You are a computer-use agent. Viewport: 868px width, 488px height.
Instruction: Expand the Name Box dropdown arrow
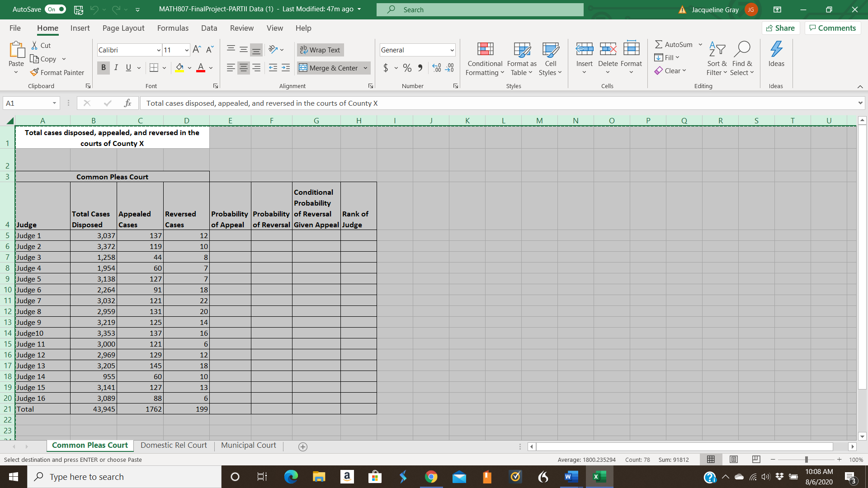54,103
